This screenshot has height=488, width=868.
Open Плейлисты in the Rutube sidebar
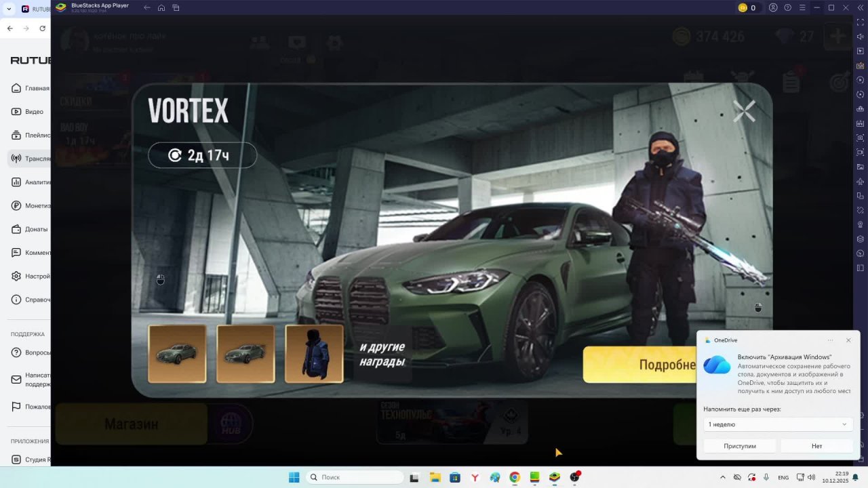(x=31, y=135)
